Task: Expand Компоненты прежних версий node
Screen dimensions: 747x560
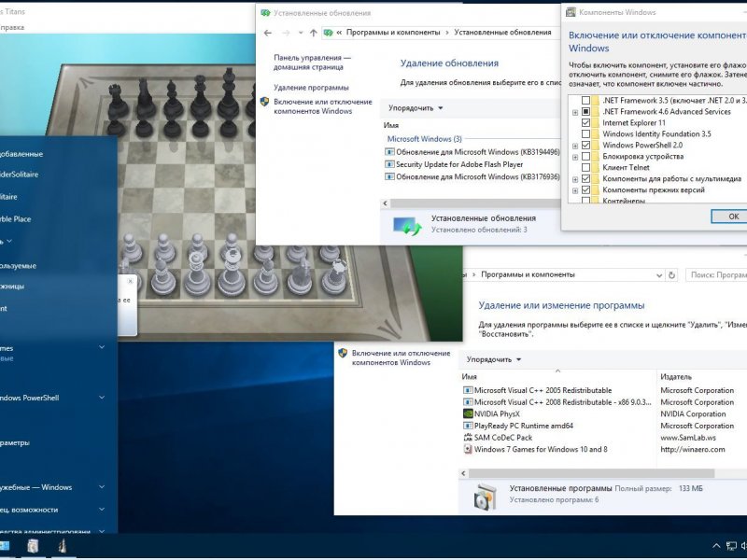Action: pyautogui.click(x=575, y=191)
